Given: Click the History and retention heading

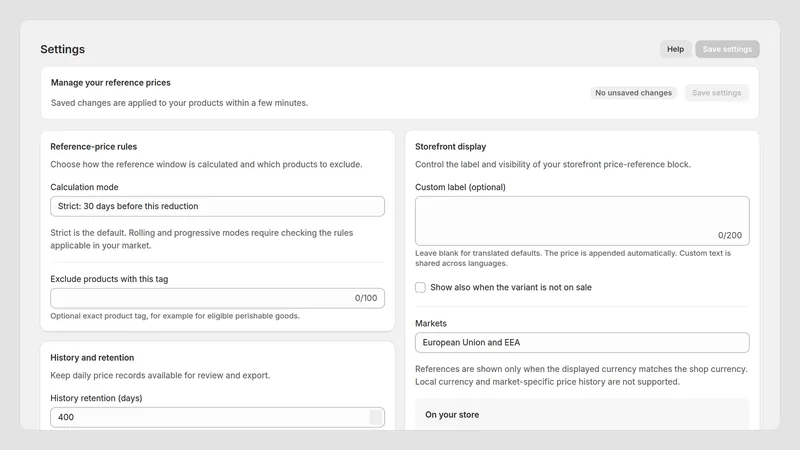Looking at the screenshot, I should [x=92, y=358].
